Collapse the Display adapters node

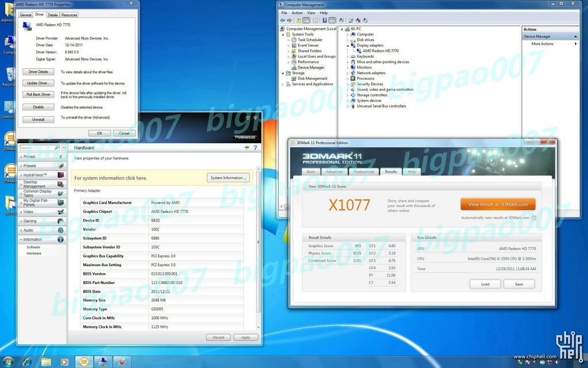coord(347,45)
